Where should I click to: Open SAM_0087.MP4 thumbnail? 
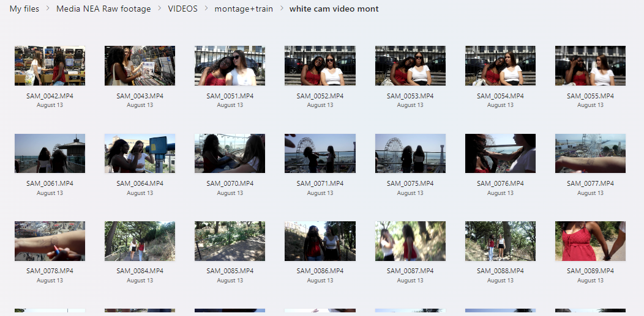(410, 241)
